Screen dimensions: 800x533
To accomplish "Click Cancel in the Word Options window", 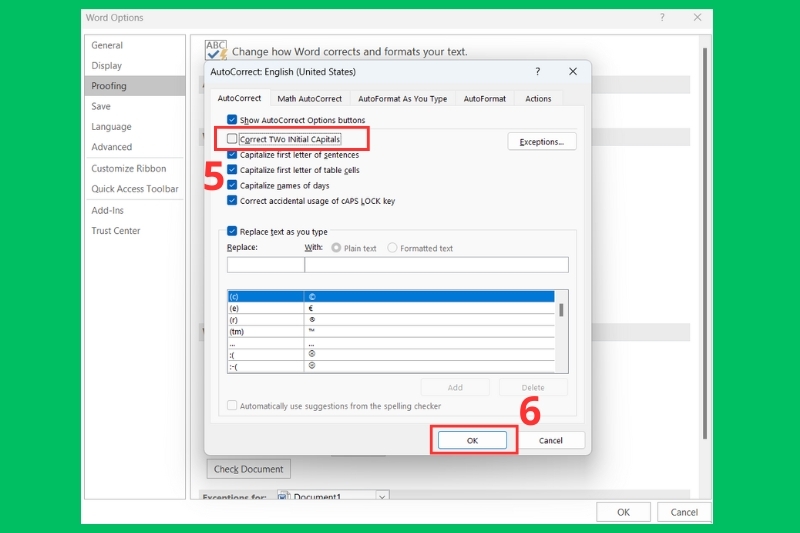I will click(684, 512).
